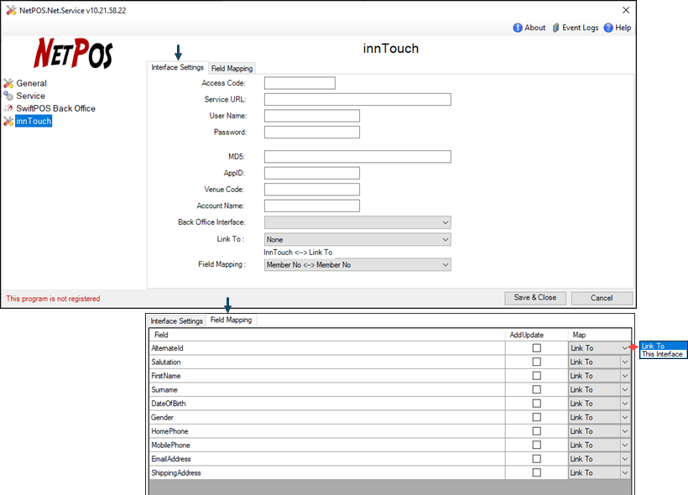Switch to the upper Interface Settings tab
Viewport: 688px width, 495px height.
(177, 67)
